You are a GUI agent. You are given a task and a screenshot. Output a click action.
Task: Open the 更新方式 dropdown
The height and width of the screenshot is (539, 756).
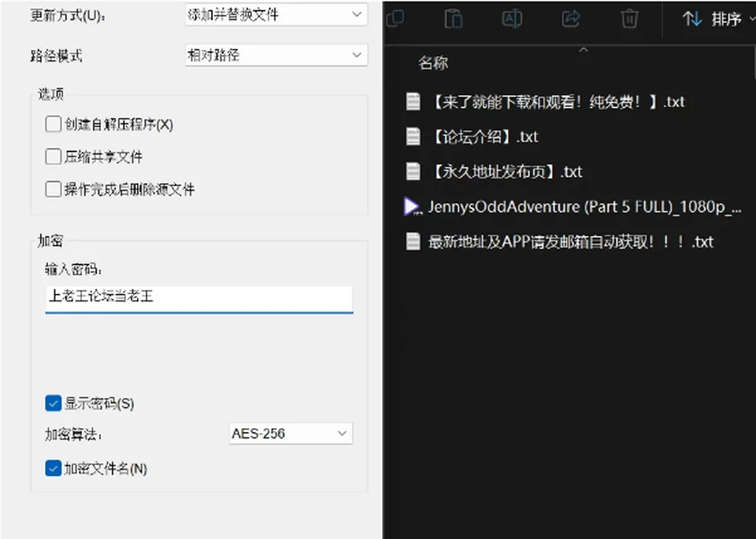276,14
